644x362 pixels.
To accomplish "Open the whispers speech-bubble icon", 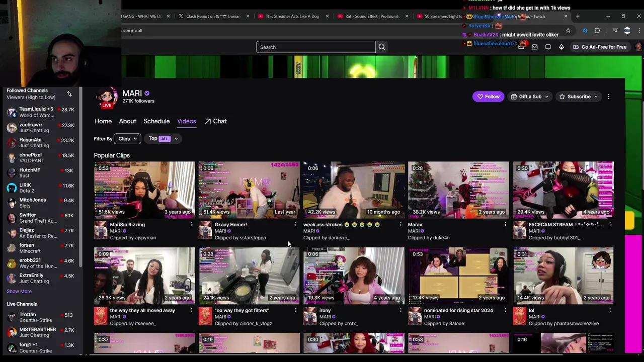I will 548,47.
